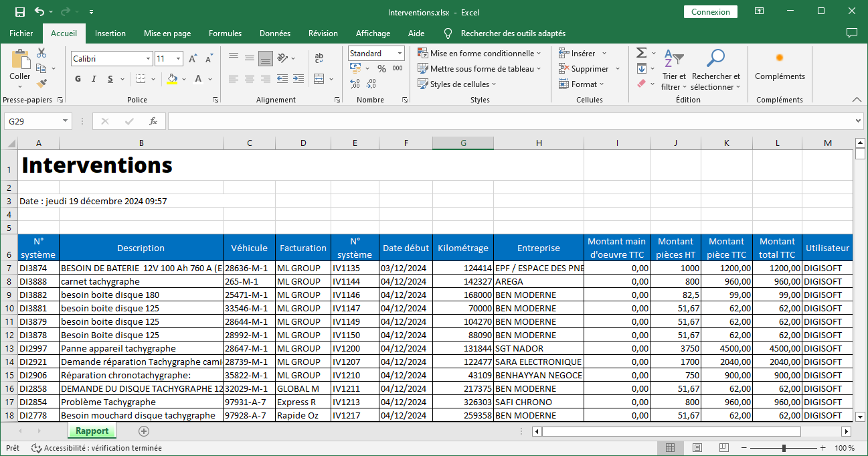Align text left icon in Alignement
Image resolution: width=868 pixels, height=456 pixels.
234,79
